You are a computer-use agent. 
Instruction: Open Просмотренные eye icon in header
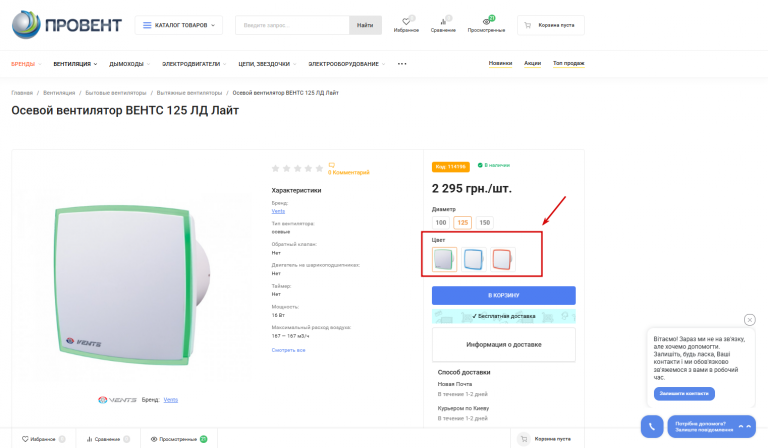click(x=486, y=20)
